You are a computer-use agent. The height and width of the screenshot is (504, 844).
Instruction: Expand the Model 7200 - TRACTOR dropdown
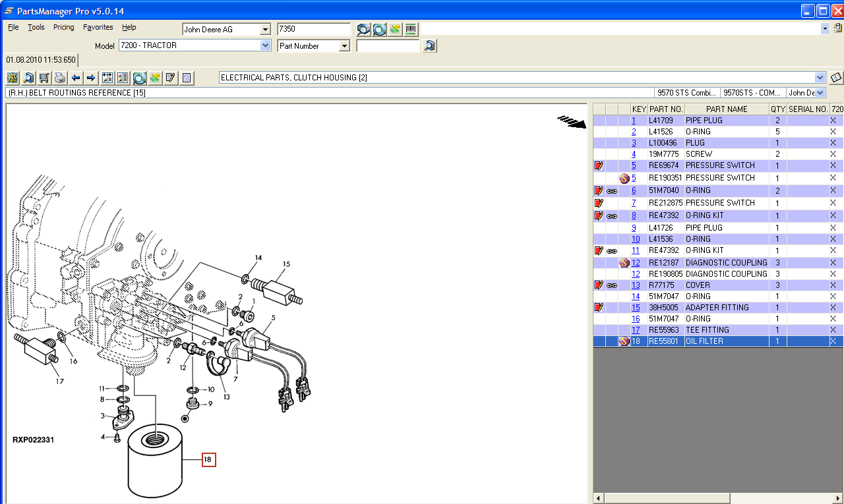265,45
